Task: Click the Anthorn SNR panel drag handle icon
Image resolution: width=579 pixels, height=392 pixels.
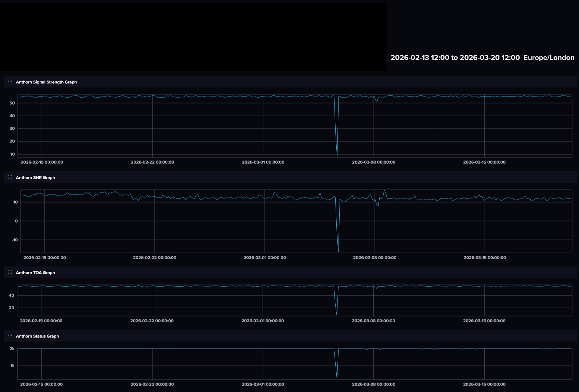Action: click(10, 177)
